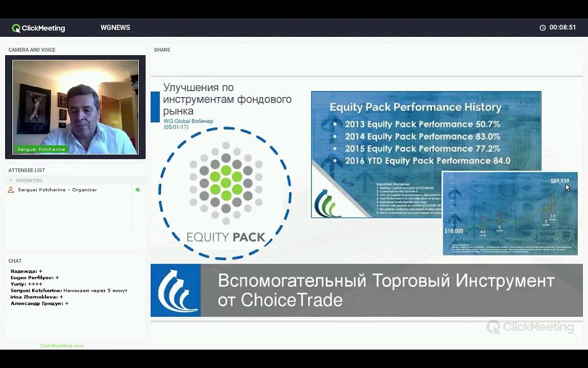Select Serguei Kotcherine - Organizer in attendee list

57,190
